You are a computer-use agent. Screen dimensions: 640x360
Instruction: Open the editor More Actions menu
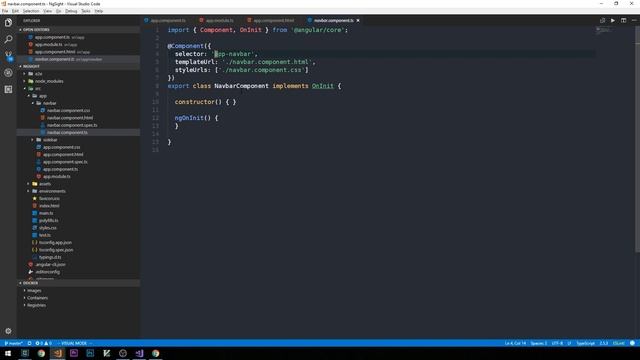[x=634, y=20]
